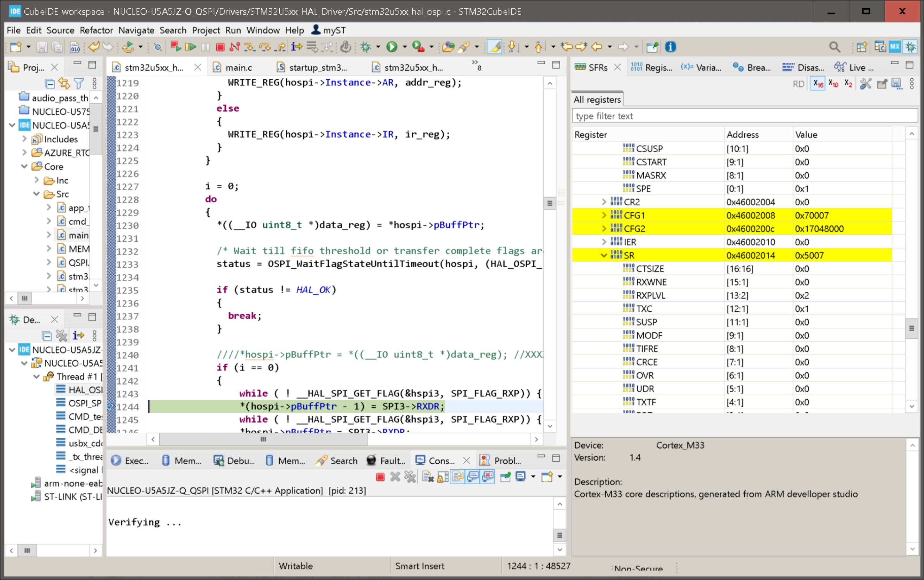Clear the Console output
The width and height of the screenshot is (924, 580).
(x=427, y=477)
